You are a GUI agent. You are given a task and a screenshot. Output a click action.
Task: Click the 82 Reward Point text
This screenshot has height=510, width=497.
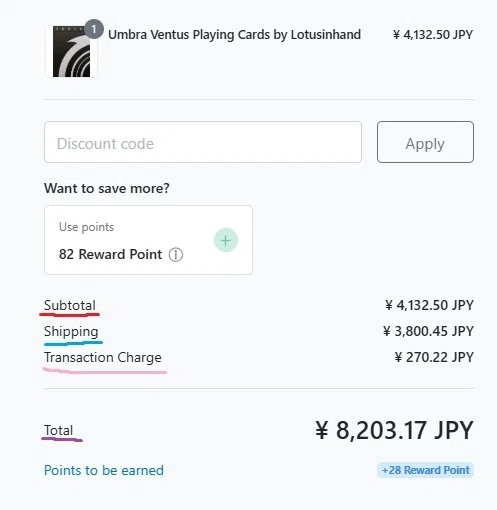click(x=110, y=254)
